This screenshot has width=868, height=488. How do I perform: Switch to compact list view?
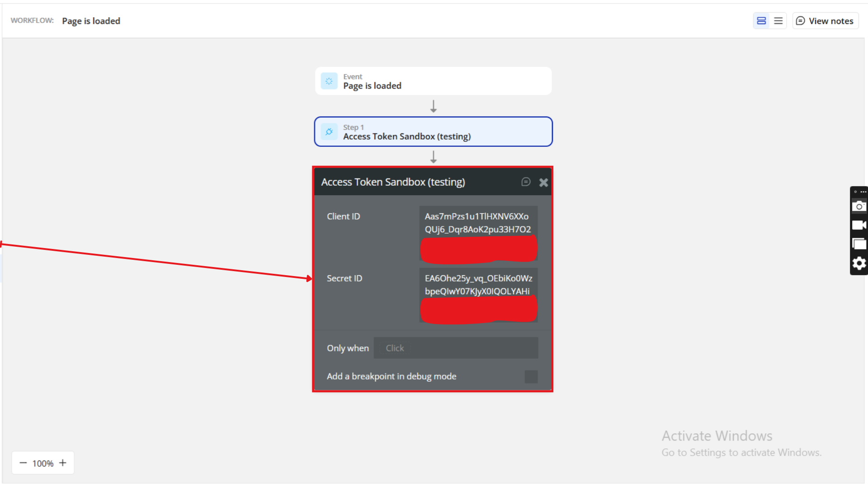coord(778,21)
